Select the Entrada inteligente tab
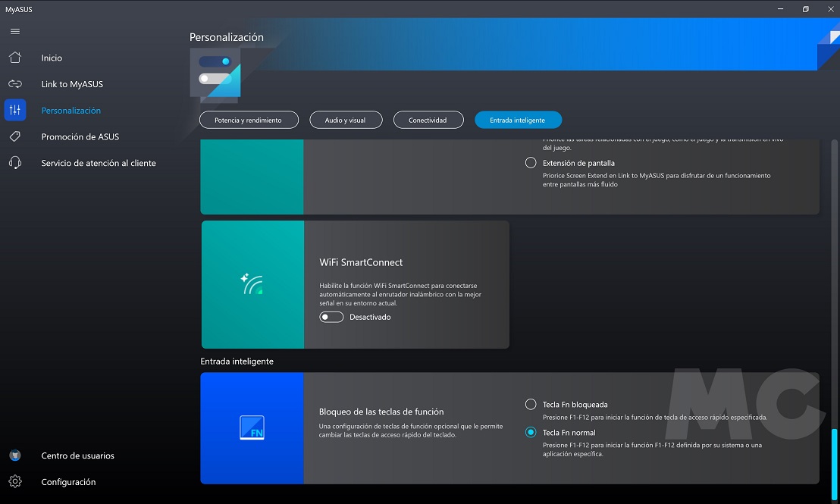 [x=519, y=120]
